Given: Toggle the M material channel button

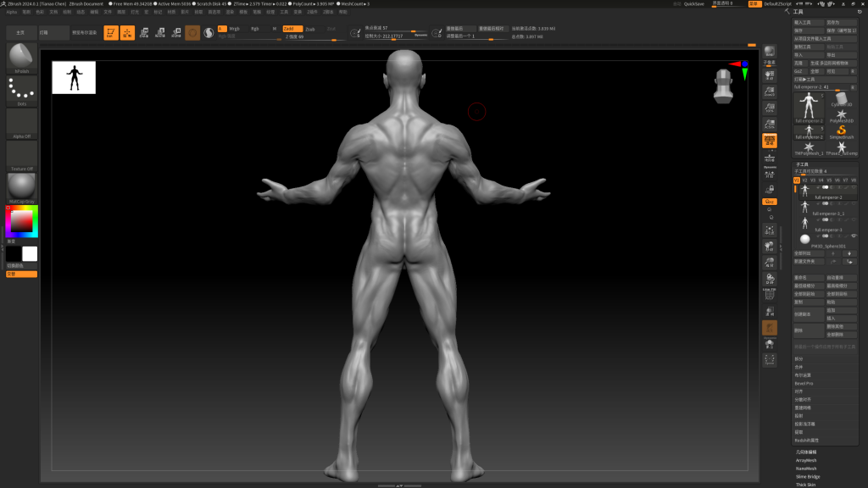Looking at the screenshot, I should 274,29.
